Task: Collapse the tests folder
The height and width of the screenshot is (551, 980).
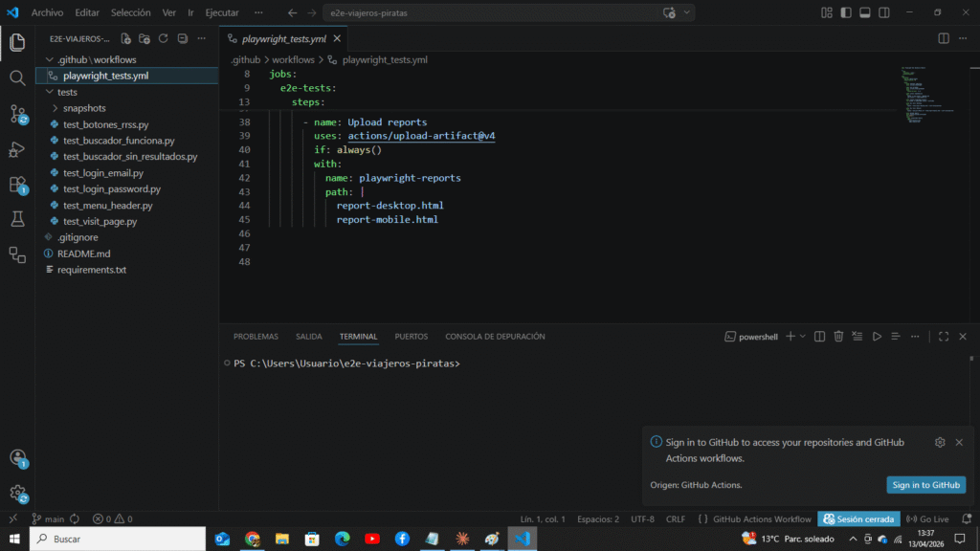Action: [x=50, y=92]
